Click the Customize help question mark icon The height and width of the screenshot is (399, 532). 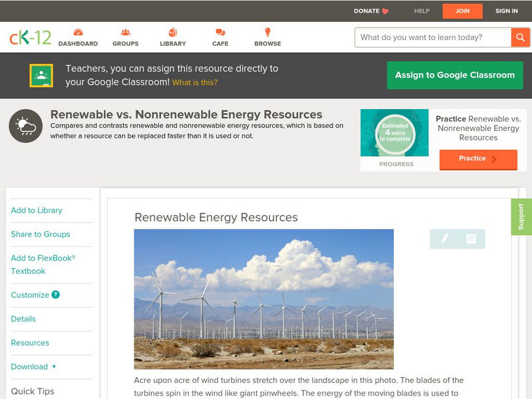pyautogui.click(x=56, y=295)
